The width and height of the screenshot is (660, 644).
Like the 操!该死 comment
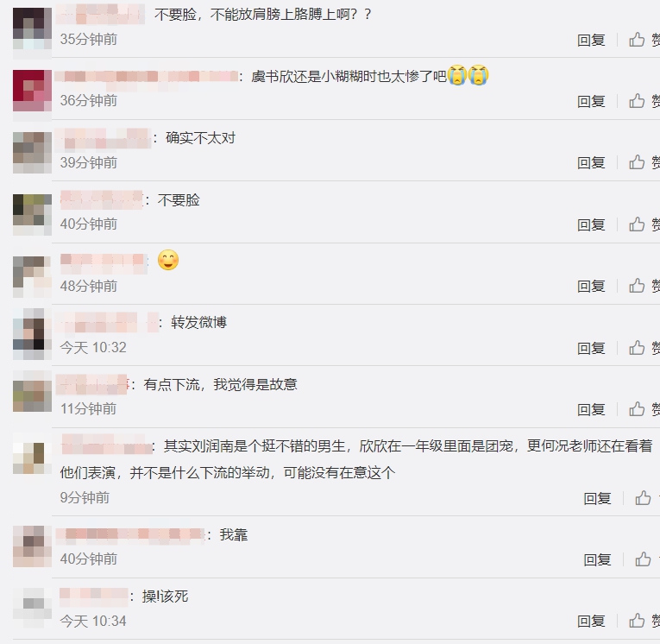637,621
